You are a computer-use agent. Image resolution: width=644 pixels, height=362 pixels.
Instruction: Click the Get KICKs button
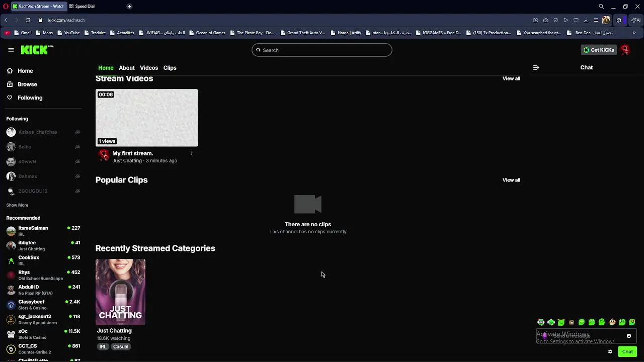[x=599, y=50]
